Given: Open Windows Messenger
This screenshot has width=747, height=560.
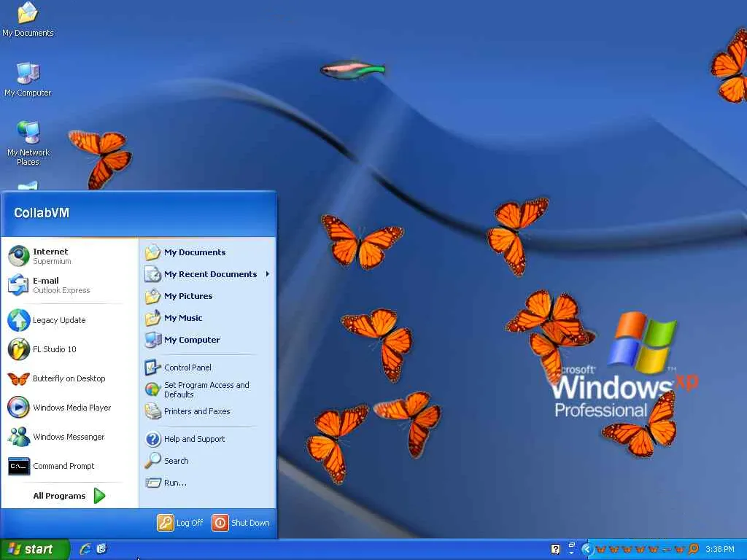Looking at the screenshot, I should coord(69,437).
